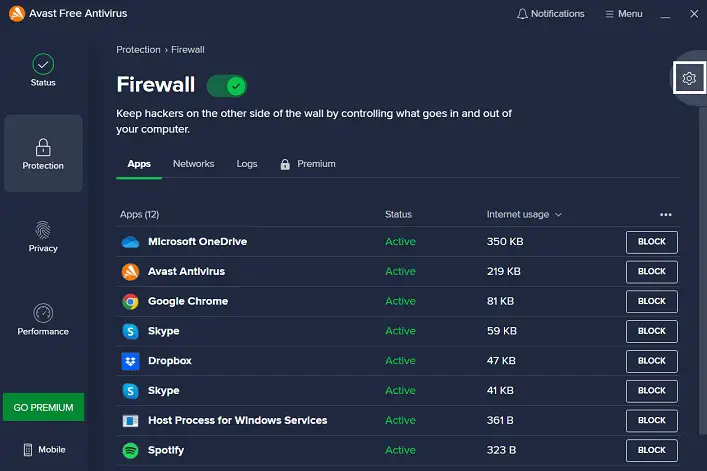707x471 pixels.
Task: Click the 323 B usage value
Action: [x=501, y=450]
